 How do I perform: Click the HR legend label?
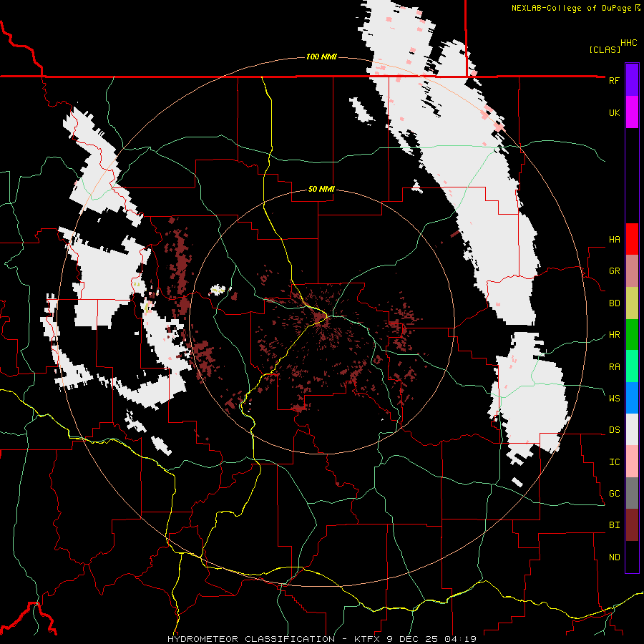click(614, 335)
